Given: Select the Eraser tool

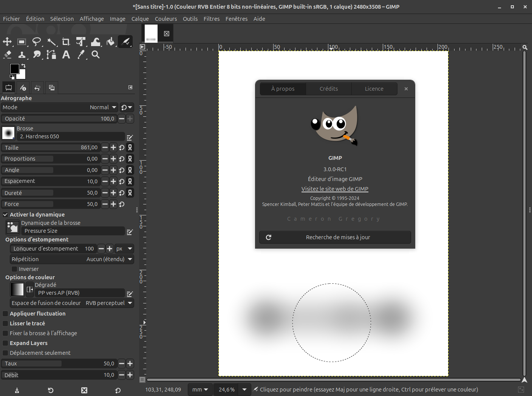Looking at the screenshot, I should (x=7, y=55).
